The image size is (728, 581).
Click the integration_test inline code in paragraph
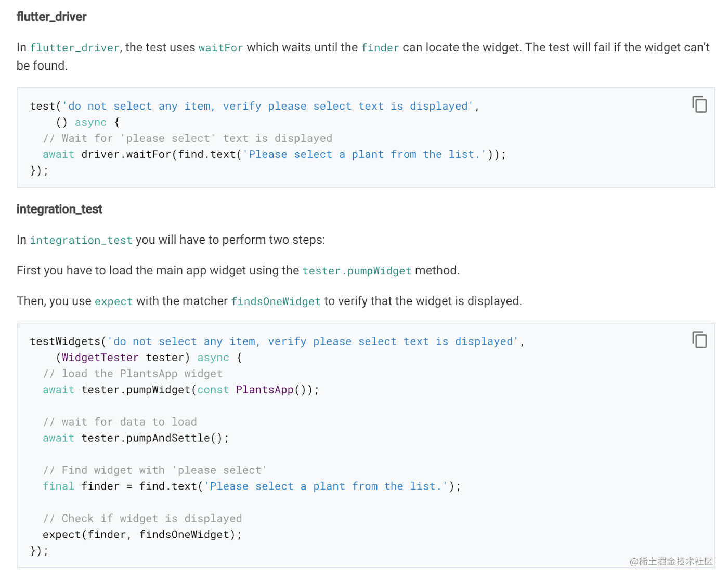(81, 240)
